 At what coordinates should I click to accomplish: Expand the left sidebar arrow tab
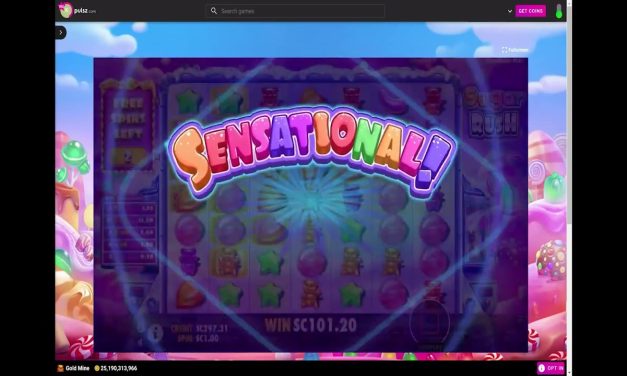[x=61, y=32]
